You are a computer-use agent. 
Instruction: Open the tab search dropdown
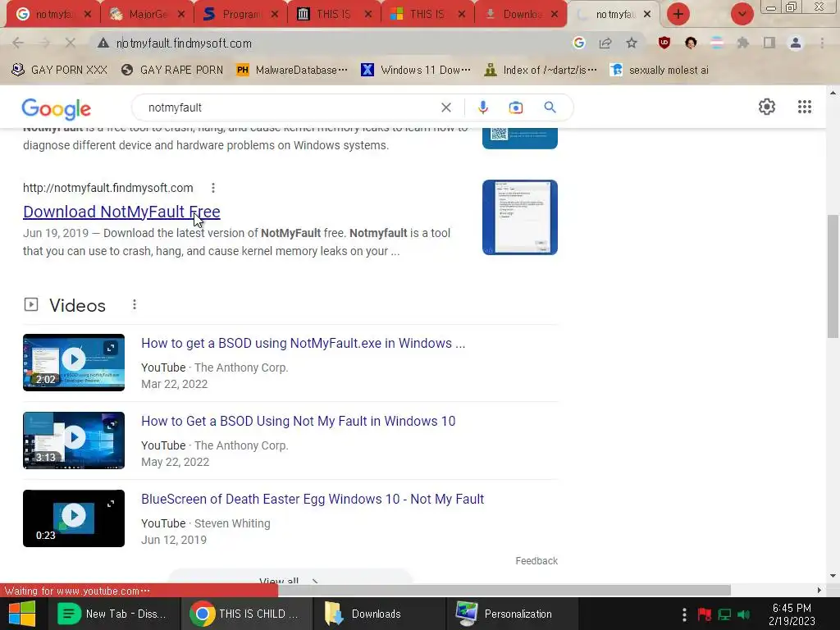(742, 14)
